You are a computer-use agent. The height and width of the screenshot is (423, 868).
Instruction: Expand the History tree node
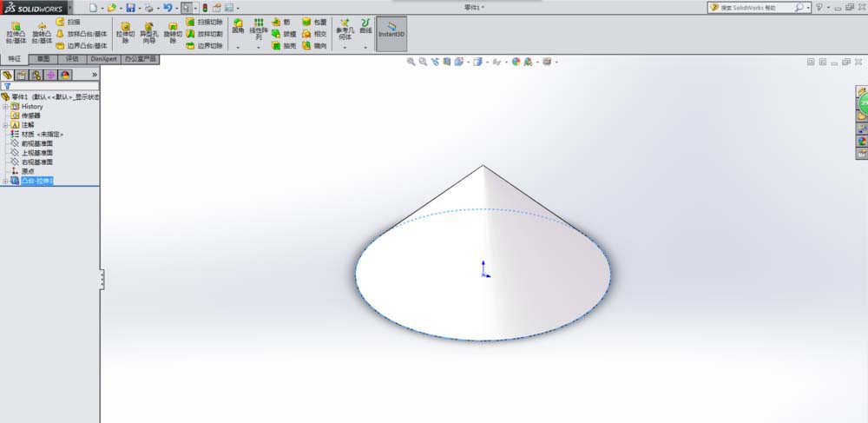[5, 106]
